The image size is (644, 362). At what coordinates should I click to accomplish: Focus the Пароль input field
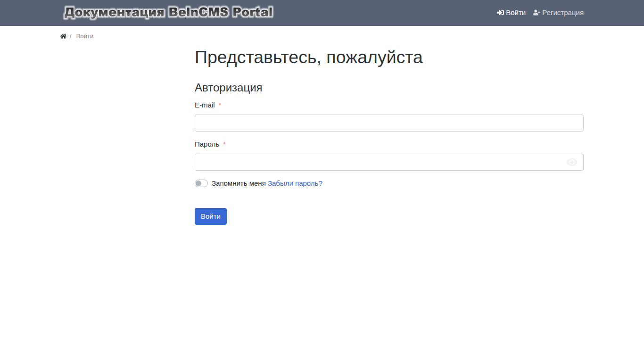coord(389,162)
